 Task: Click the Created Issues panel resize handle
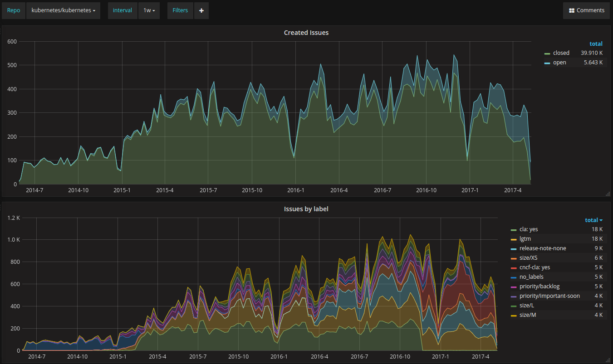608,194
